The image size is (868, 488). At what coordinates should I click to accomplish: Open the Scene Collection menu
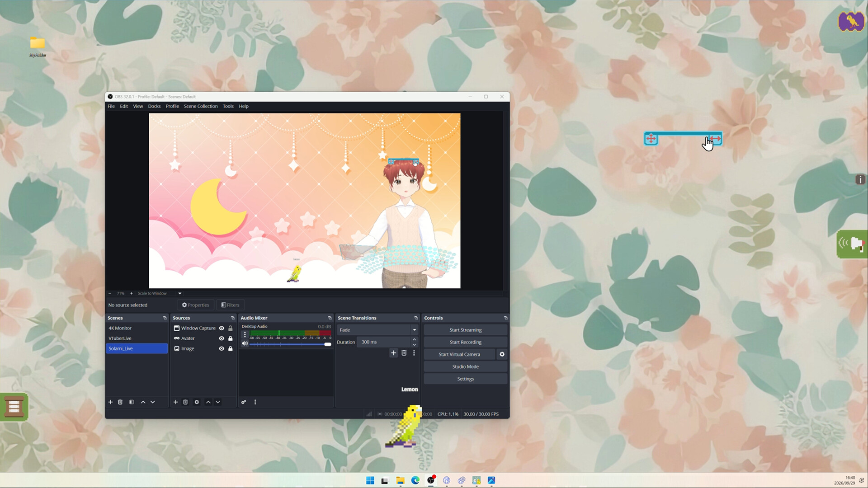click(201, 106)
